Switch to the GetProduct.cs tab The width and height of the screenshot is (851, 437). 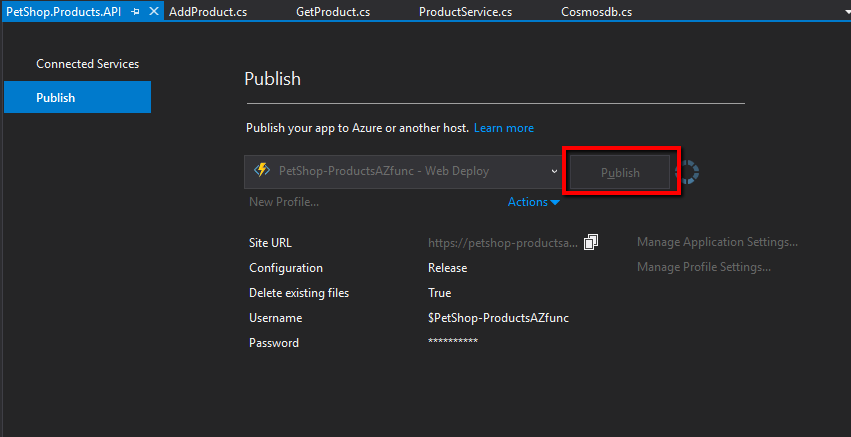(x=333, y=12)
